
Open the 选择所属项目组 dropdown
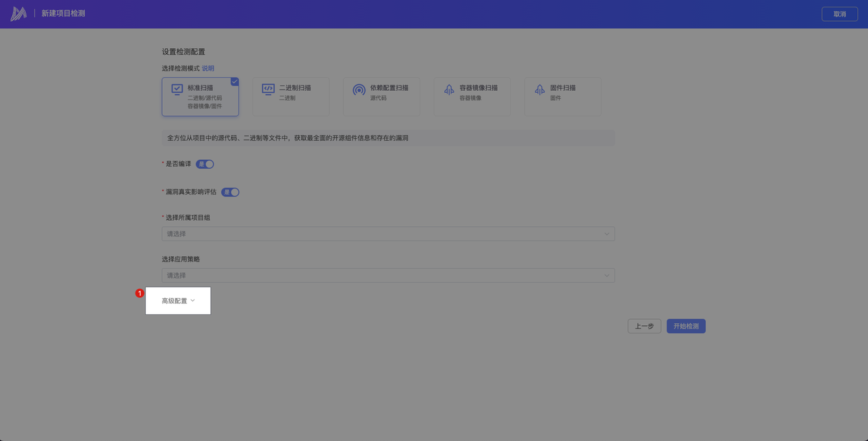388,234
